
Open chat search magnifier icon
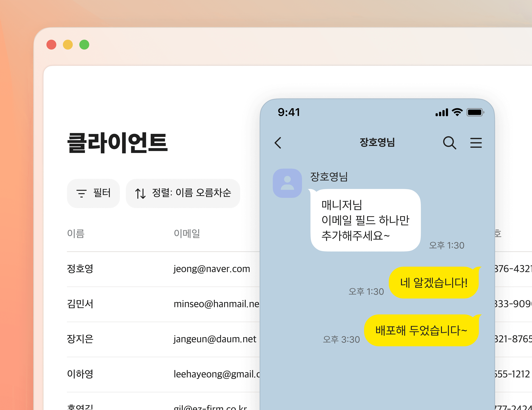(449, 143)
